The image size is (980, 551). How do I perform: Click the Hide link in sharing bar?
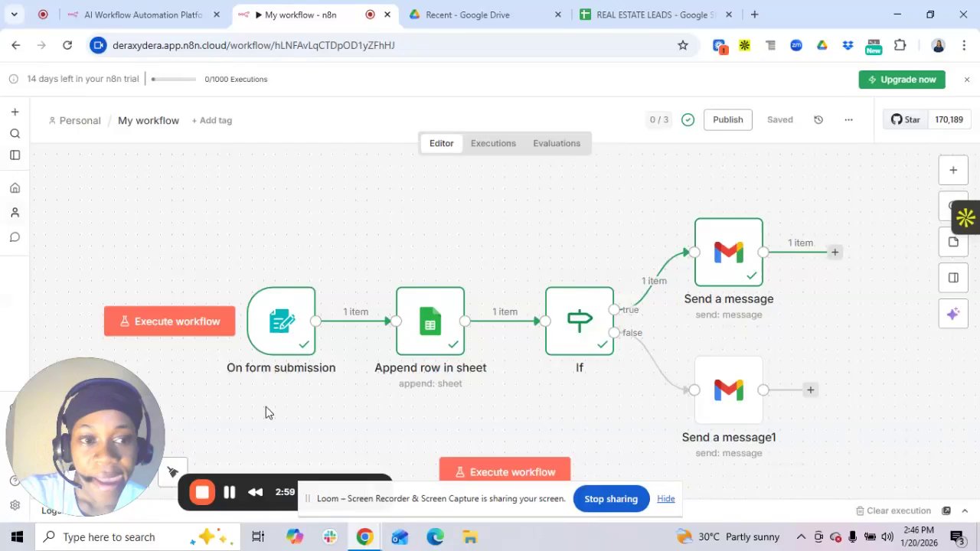[x=665, y=499]
